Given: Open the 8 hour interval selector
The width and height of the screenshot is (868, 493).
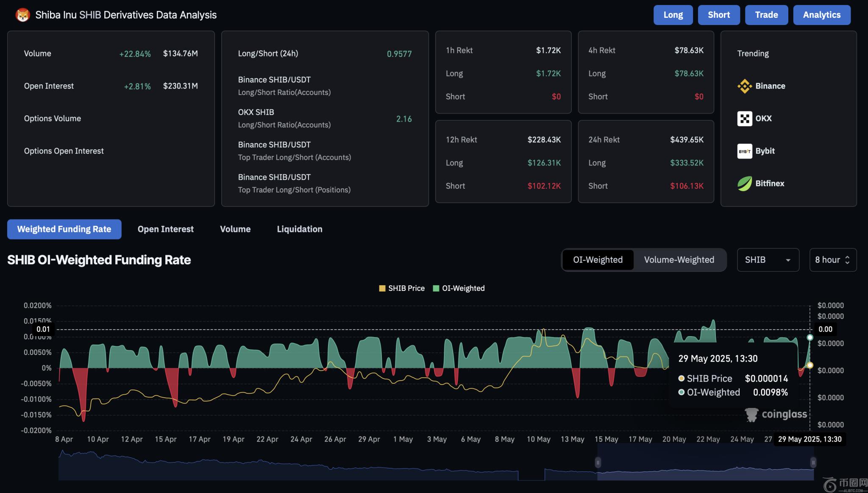Looking at the screenshot, I should click(832, 260).
